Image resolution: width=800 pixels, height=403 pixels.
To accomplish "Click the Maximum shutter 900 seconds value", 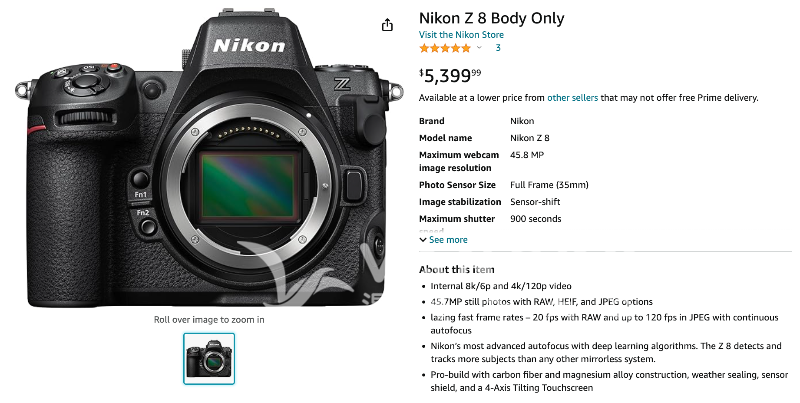I will (x=535, y=219).
